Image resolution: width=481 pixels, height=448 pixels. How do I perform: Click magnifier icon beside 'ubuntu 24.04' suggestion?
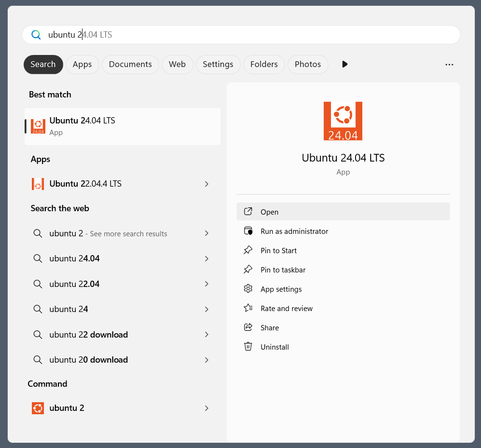click(x=38, y=258)
